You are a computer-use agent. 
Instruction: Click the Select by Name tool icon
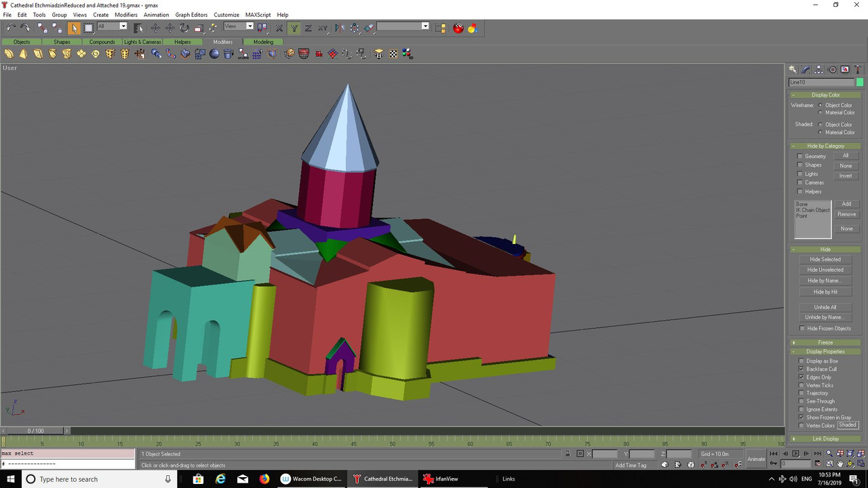point(138,28)
